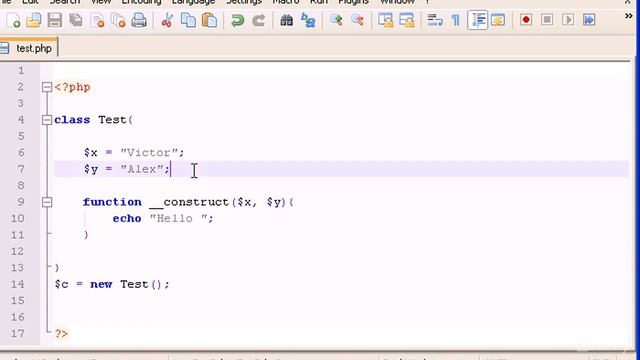Zoom in on the editor text
Viewport: 640px width, 360px height.
point(336,20)
